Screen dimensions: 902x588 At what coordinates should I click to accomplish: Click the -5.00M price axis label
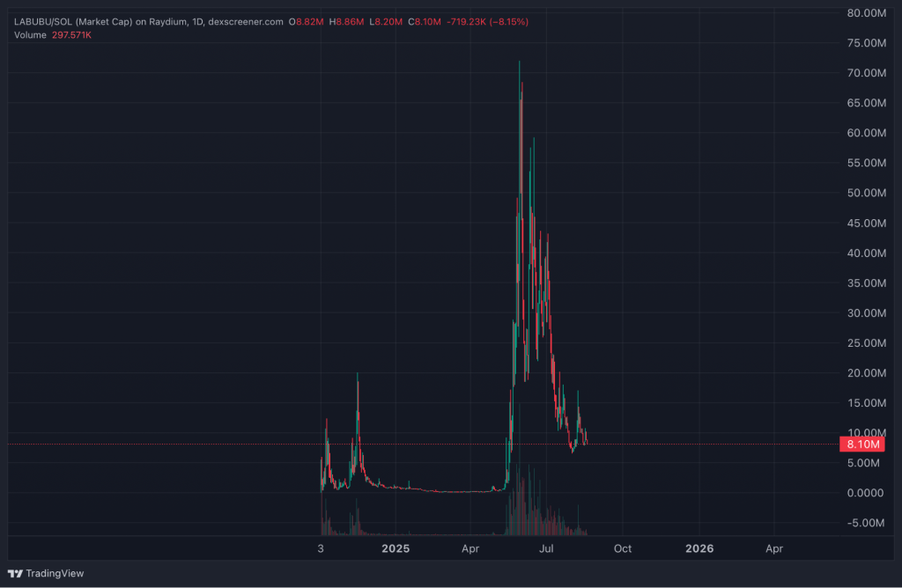click(867, 523)
